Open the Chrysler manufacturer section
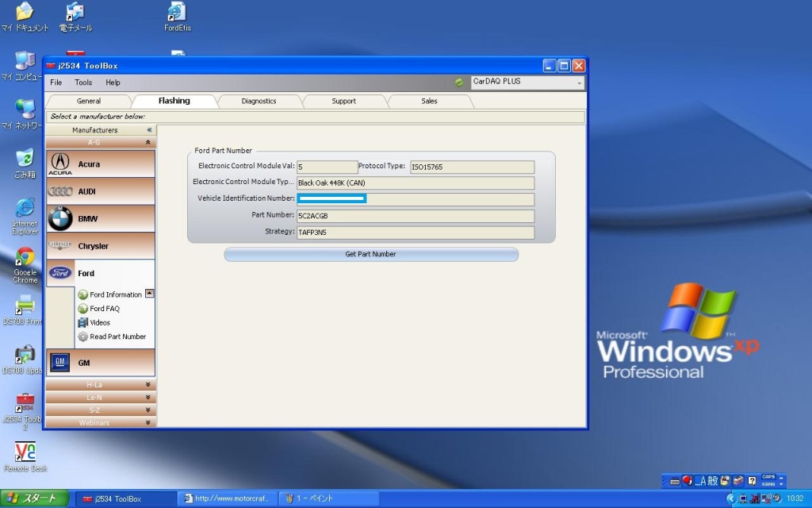The height and width of the screenshot is (508, 812). pyautogui.click(x=101, y=246)
